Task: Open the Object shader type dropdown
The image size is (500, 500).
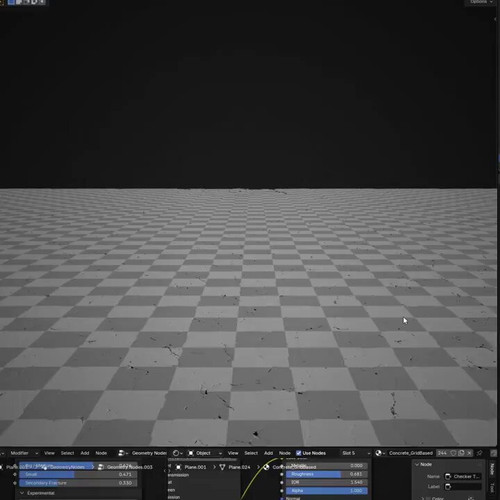Action: click(x=205, y=453)
